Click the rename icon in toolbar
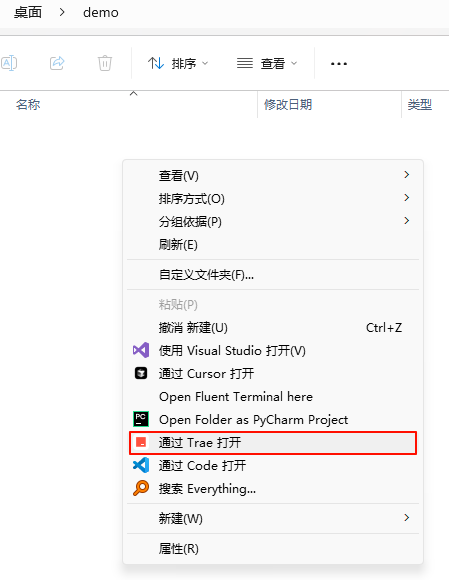This screenshot has height=580, width=449. (9, 63)
